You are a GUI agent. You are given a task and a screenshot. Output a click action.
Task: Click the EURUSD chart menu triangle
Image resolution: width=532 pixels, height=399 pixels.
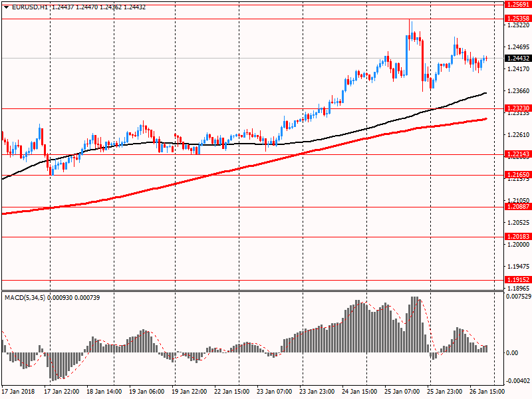[x=6, y=7]
